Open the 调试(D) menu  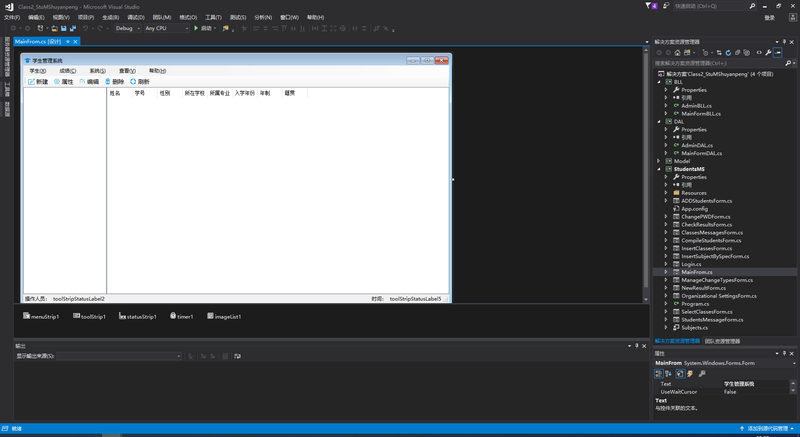[136, 17]
